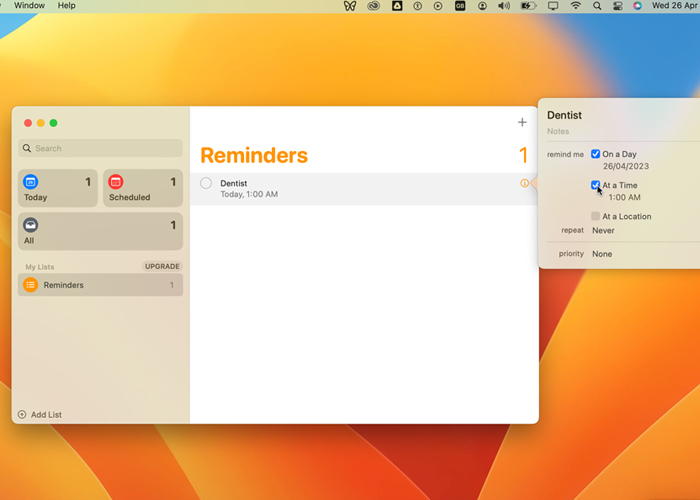The height and width of the screenshot is (500, 700).
Task: Click the Add List label
Action: [x=46, y=415]
